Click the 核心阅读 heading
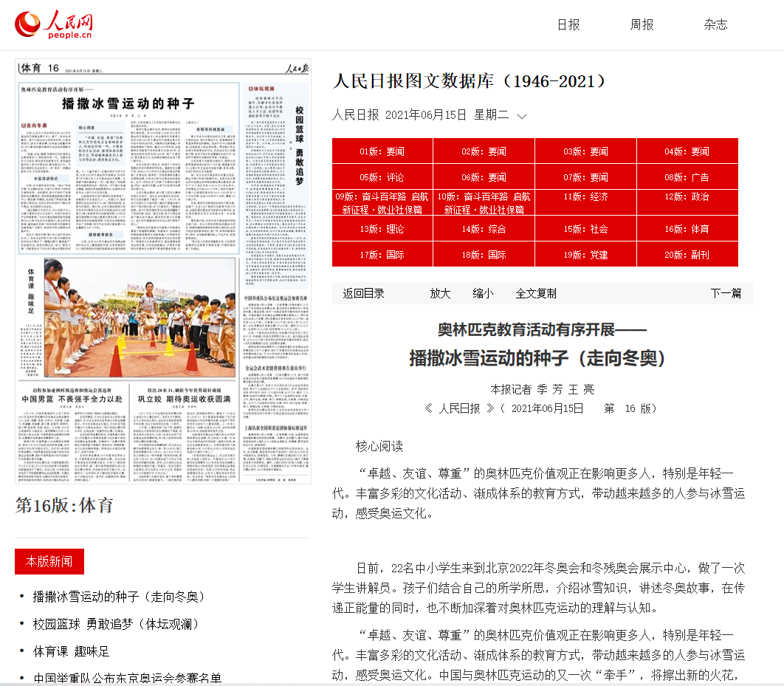This screenshot has width=784, height=686. [379, 447]
